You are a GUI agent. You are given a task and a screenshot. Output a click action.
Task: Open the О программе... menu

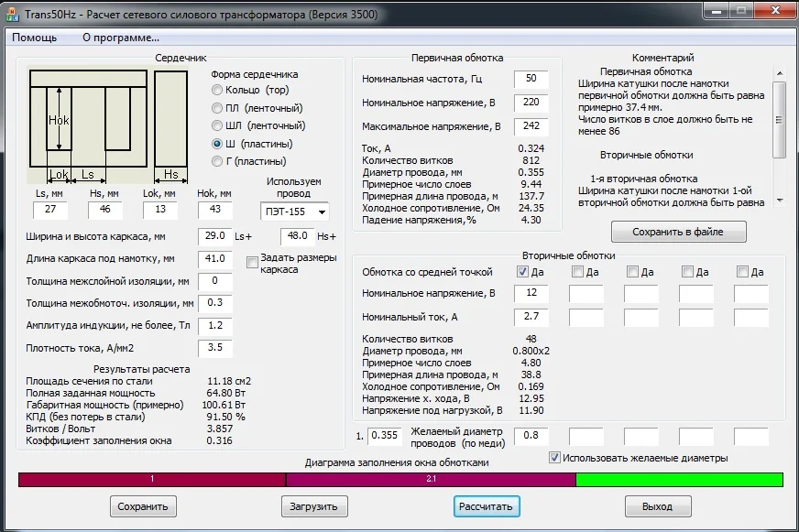coord(121,38)
